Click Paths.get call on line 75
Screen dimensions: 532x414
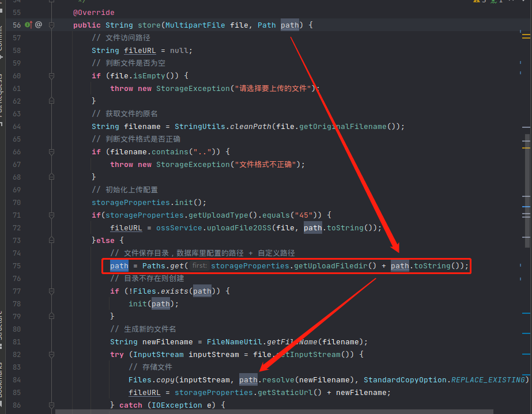tap(163, 266)
